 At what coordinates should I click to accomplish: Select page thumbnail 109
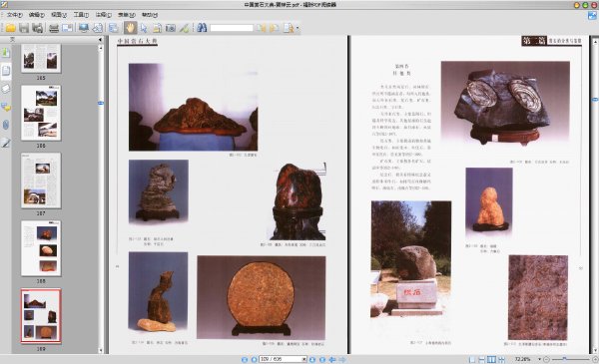point(41,316)
